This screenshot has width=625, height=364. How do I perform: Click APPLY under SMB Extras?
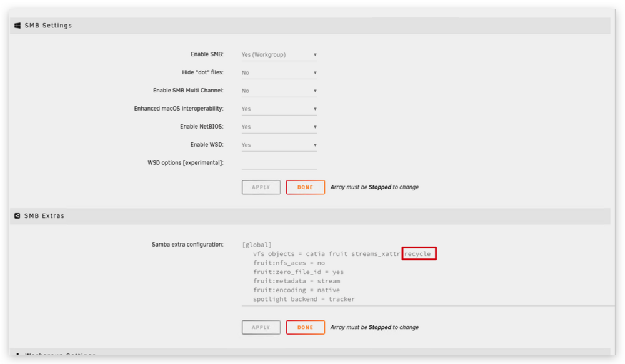click(261, 327)
